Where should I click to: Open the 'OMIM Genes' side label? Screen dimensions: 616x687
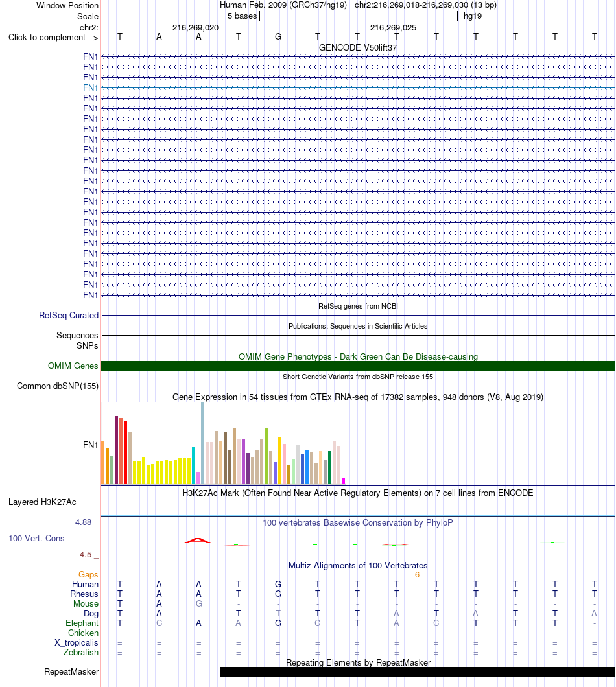point(73,366)
